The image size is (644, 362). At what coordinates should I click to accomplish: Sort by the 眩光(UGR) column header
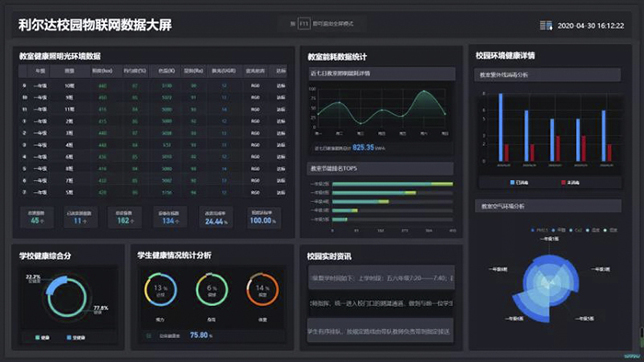224,71
